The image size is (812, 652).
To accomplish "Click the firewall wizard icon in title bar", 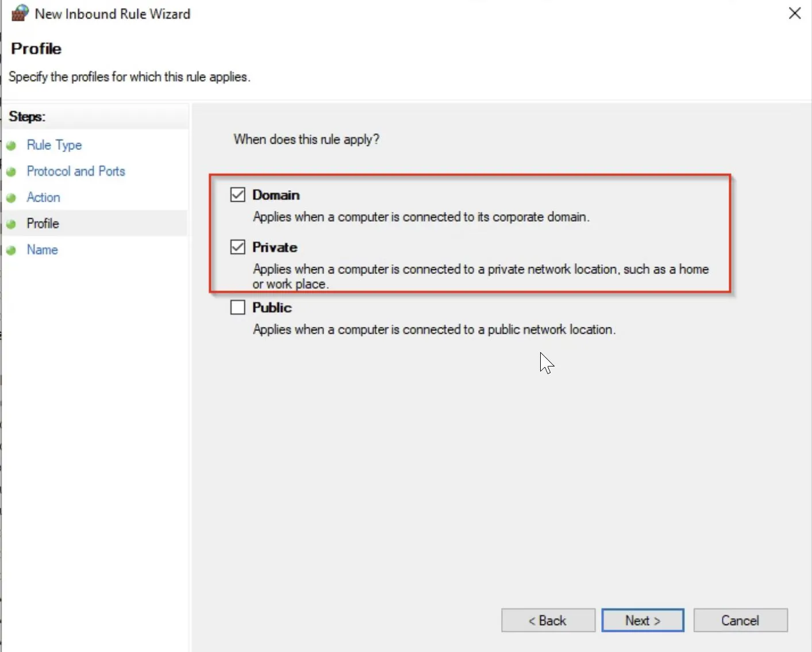I will (20, 13).
